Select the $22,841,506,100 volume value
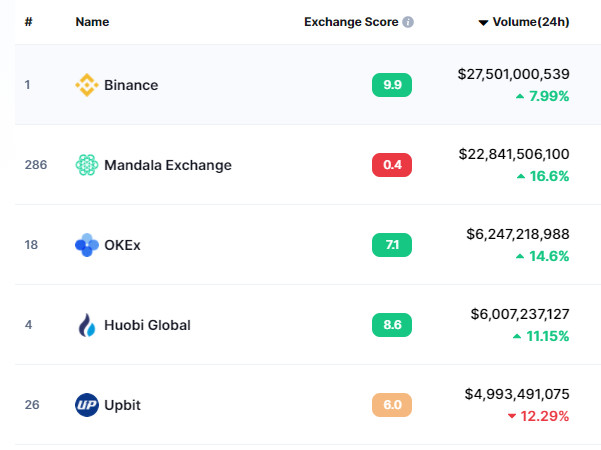 tap(514, 154)
